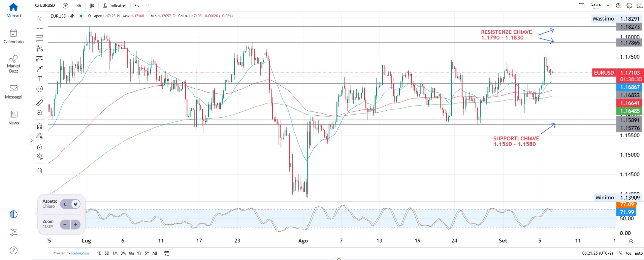644x260 pixels.
Task: Increase zoom with the plus button
Action: click(75, 224)
